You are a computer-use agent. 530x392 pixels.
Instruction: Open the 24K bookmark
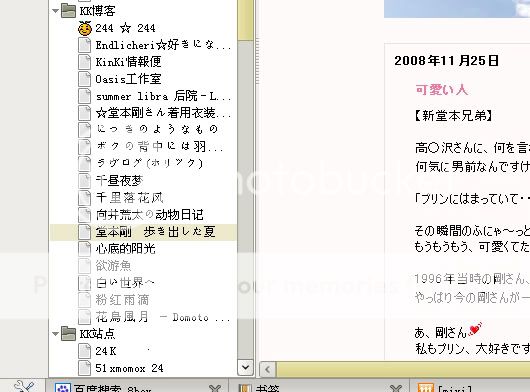[106, 351]
